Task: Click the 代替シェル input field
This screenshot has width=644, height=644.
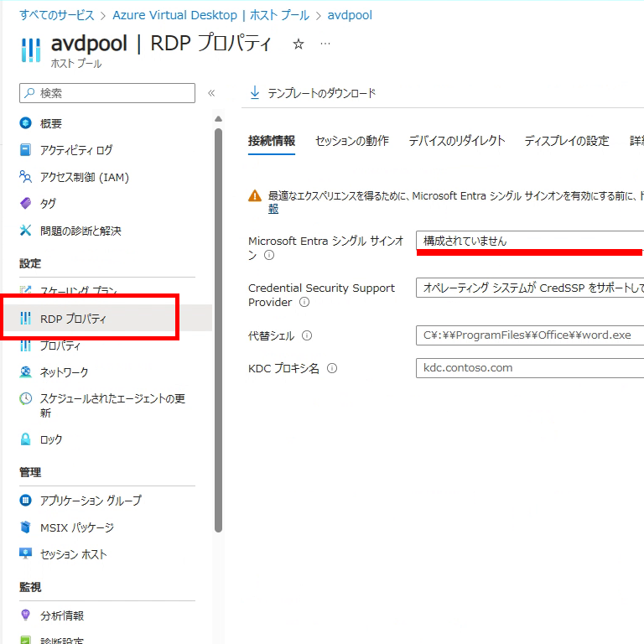Action: pos(530,335)
